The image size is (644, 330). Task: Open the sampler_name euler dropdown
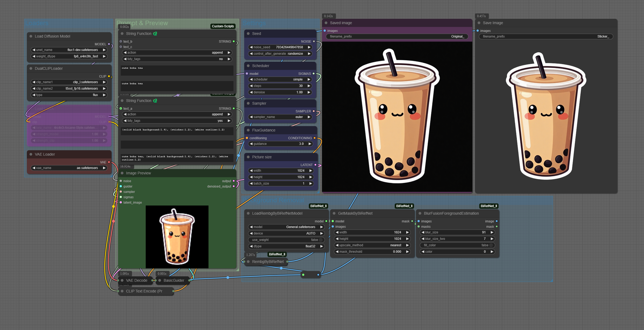280,117
